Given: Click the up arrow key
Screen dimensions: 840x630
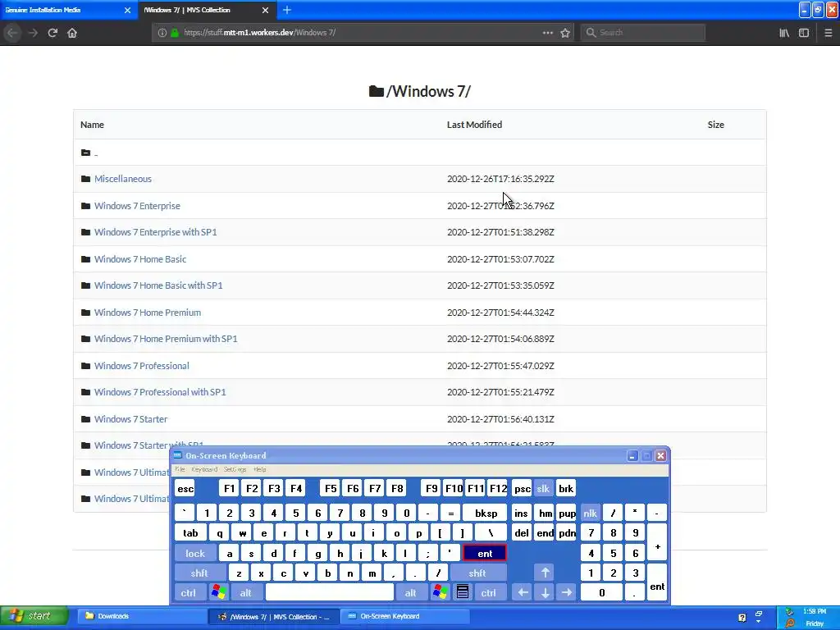Looking at the screenshot, I should click(x=545, y=573).
